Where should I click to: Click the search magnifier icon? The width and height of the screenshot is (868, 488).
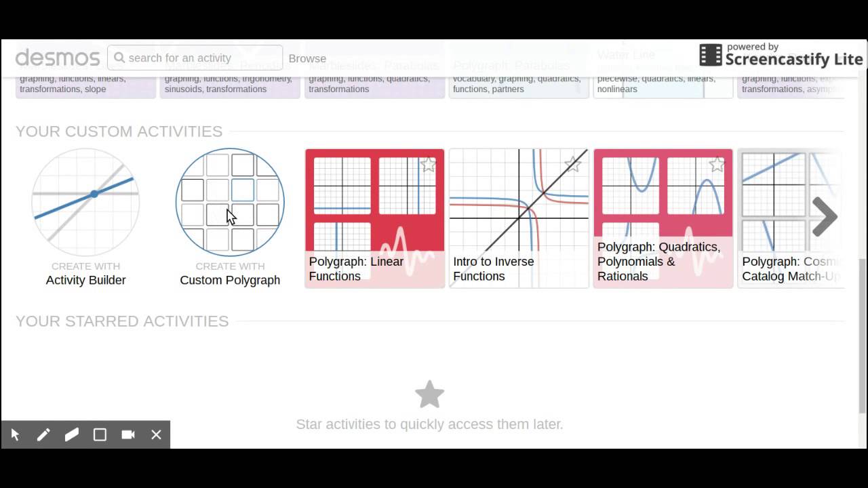click(x=119, y=58)
